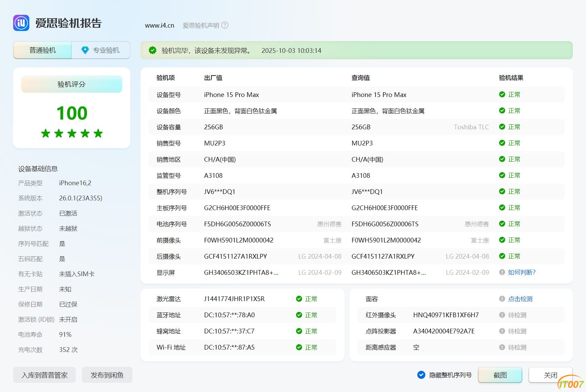Click the green check icon for 设备颜色 row

click(x=502, y=111)
